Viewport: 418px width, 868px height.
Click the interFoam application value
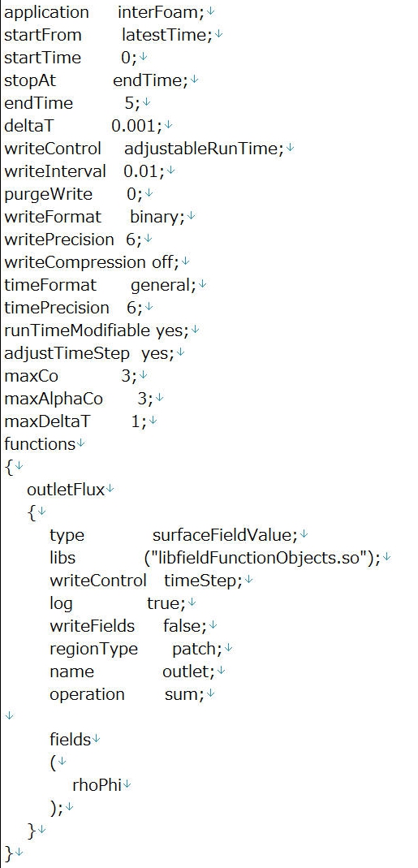click(161, 12)
